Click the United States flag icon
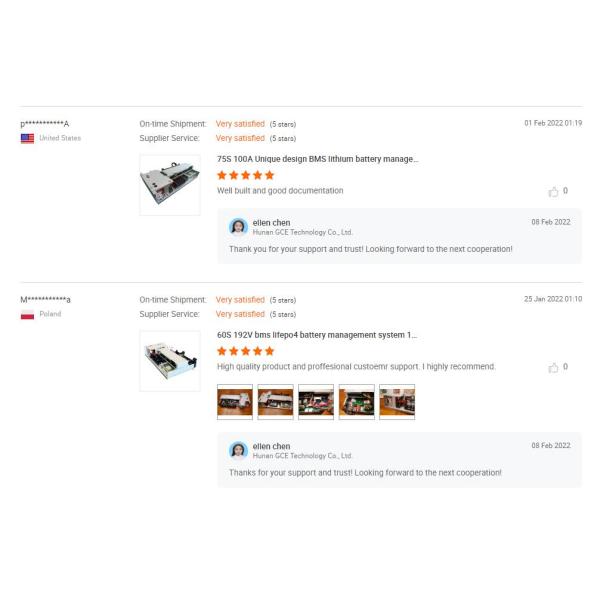 (27, 138)
